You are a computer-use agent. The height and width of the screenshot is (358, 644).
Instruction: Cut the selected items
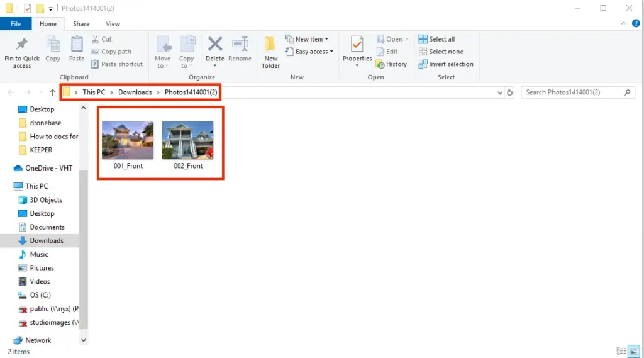pos(101,39)
